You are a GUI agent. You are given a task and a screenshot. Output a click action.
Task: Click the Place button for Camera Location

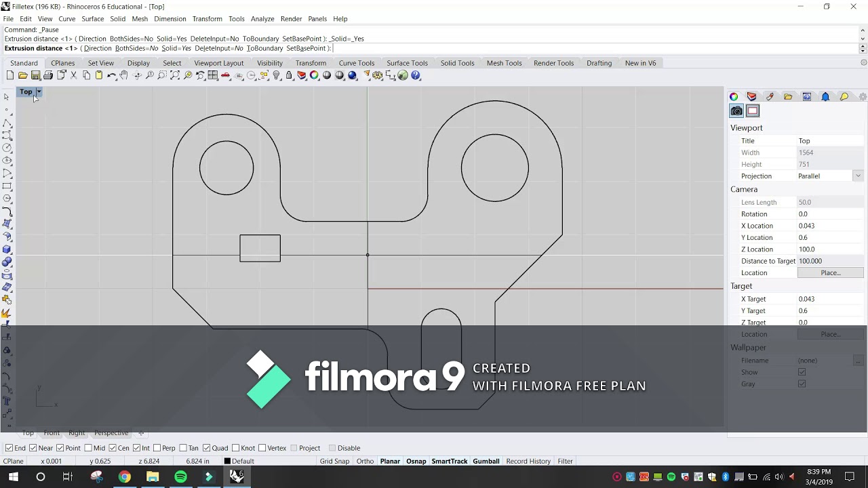pos(830,272)
